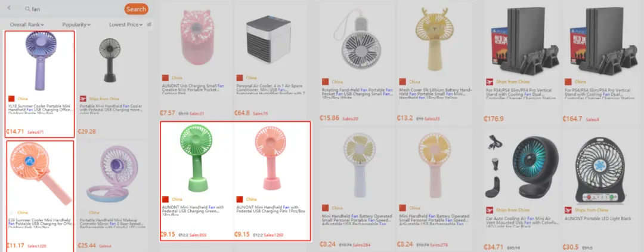
Task: Click Ships from China icon for AUNONT LED Light
Action: (x=568, y=210)
